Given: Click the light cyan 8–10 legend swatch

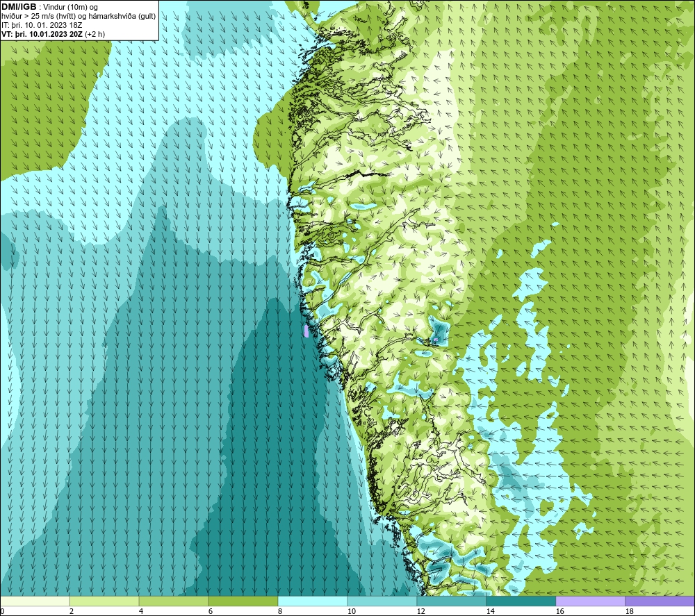Looking at the screenshot, I should tap(313, 601).
